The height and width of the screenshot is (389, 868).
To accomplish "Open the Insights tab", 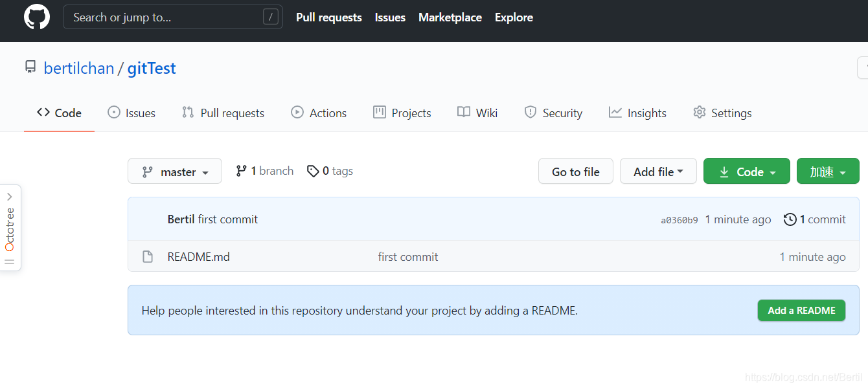I will pyautogui.click(x=637, y=113).
